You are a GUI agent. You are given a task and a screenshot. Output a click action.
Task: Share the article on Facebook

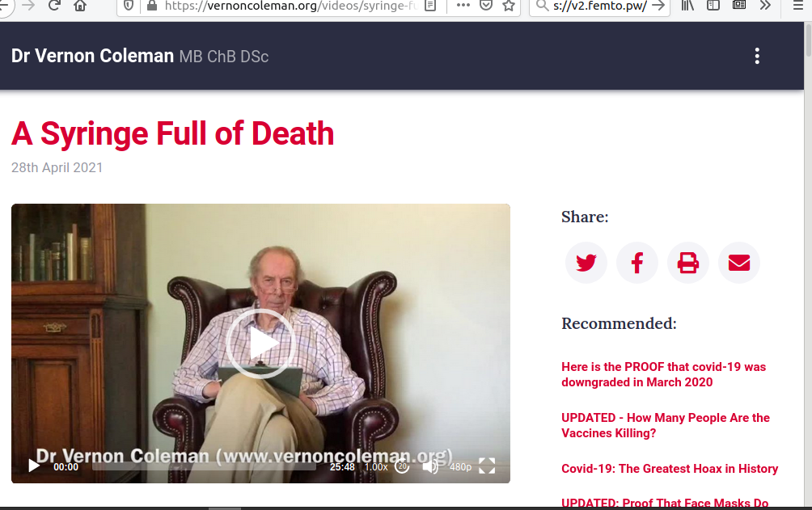click(x=637, y=263)
